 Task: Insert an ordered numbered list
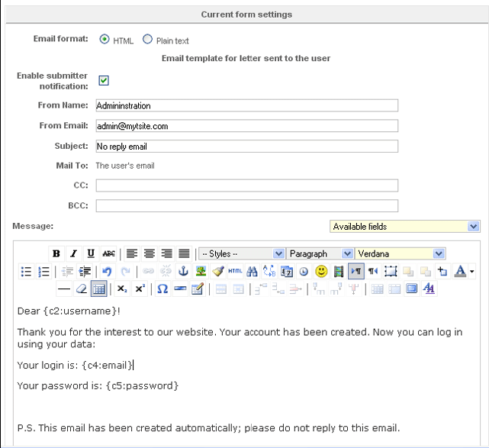pyautogui.click(x=43, y=272)
